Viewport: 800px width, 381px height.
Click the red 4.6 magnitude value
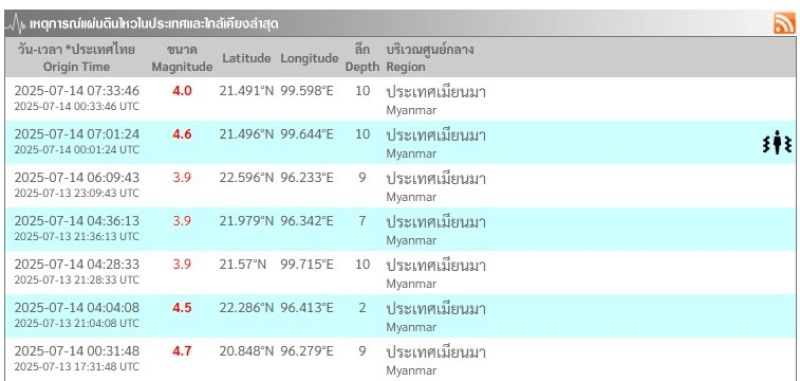click(182, 135)
